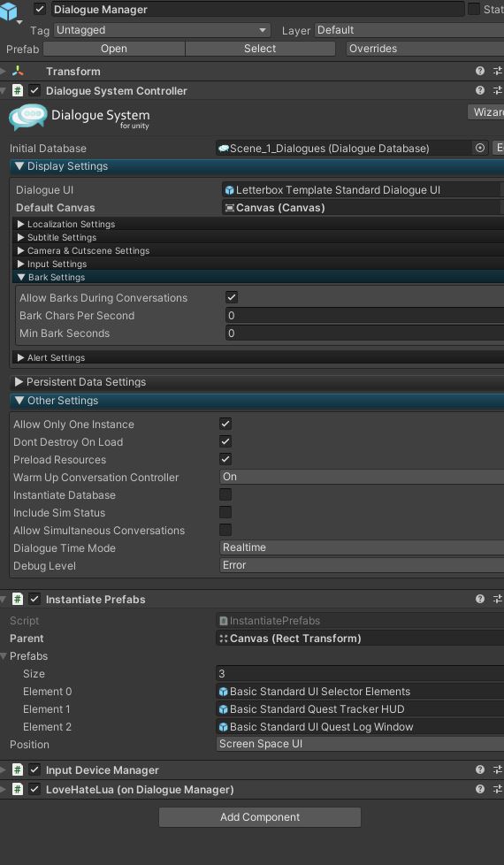Open help for Dialogue System Controller

point(480,90)
